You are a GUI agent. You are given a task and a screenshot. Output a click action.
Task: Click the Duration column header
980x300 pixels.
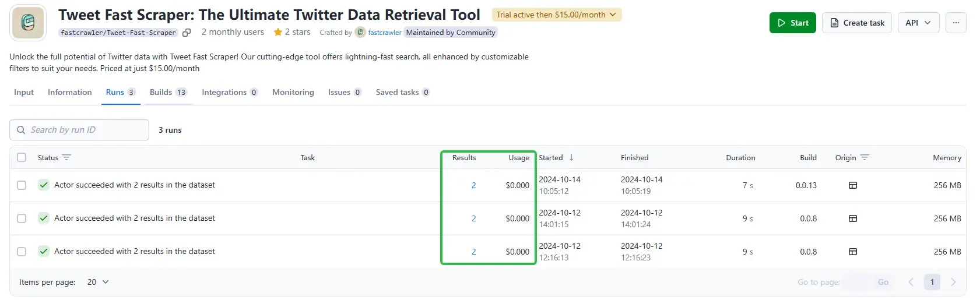coord(740,157)
